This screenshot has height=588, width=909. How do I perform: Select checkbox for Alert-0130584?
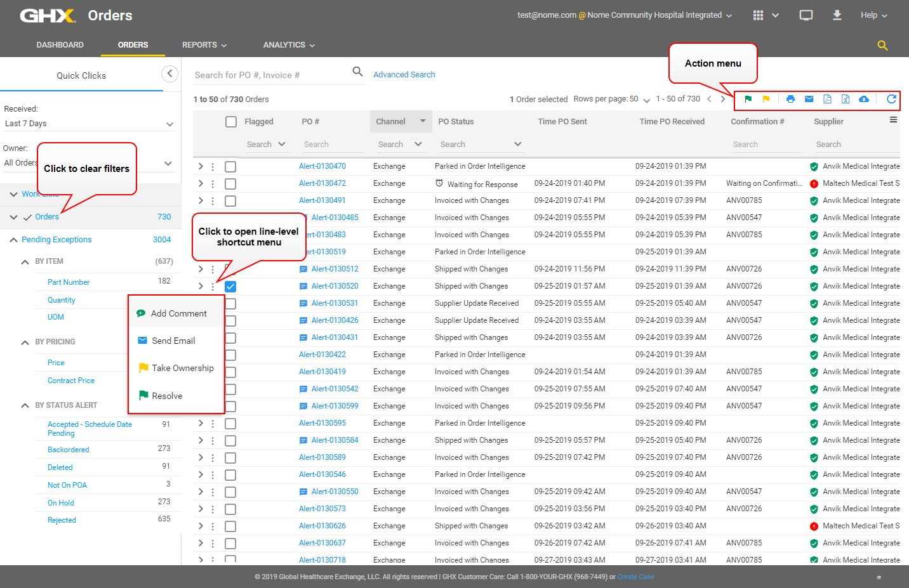click(x=230, y=441)
